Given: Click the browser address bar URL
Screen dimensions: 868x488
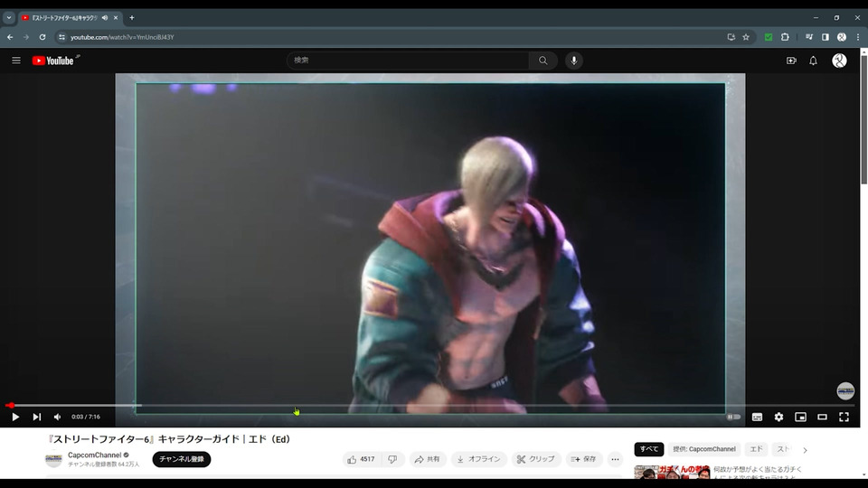Looking at the screenshot, I should click(x=122, y=37).
